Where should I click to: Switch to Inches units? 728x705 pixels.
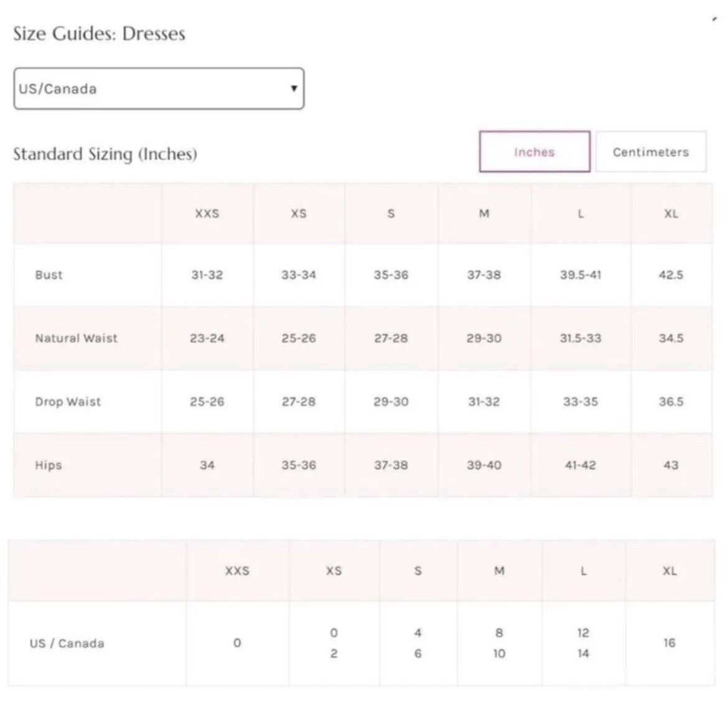(534, 152)
